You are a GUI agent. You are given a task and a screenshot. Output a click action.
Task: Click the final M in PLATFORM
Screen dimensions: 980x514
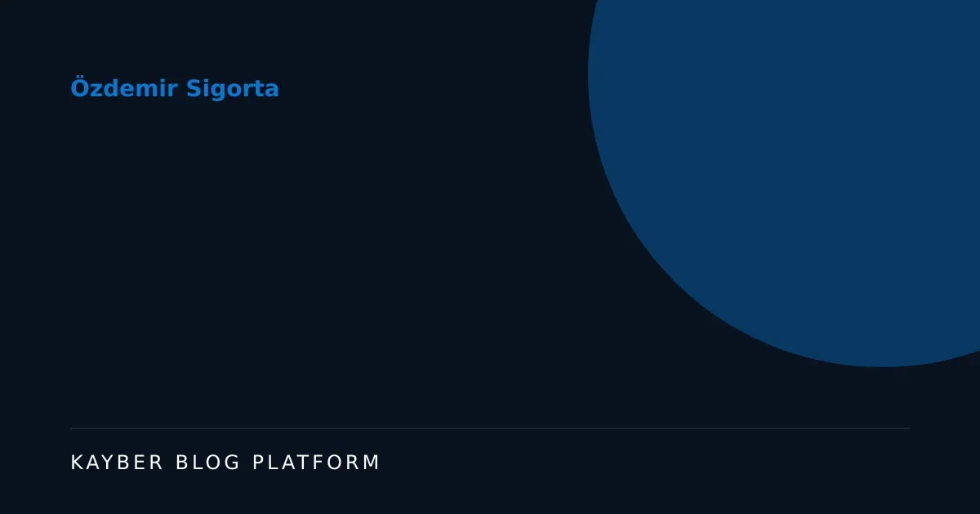tap(372, 463)
